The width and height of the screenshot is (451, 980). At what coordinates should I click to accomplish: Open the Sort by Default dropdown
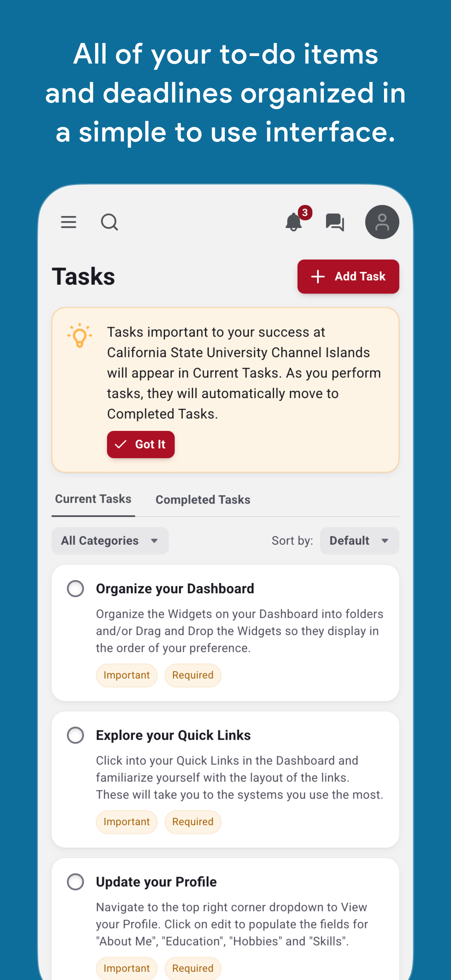click(x=359, y=541)
